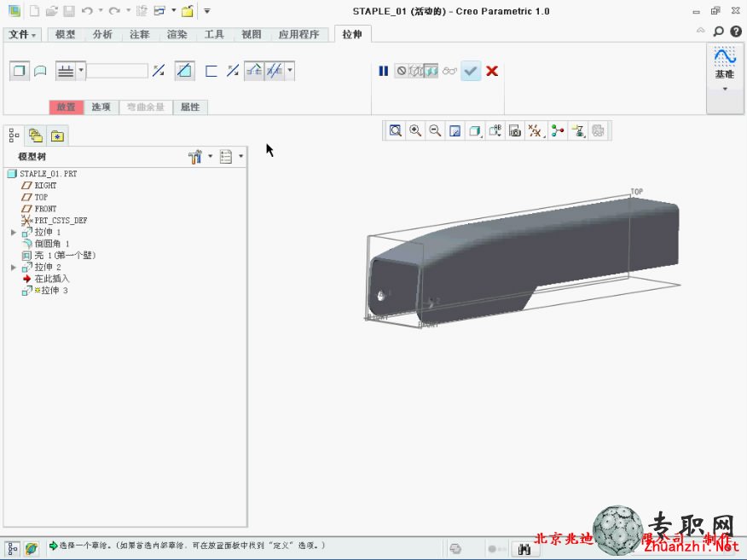The height and width of the screenshot is (560, 747).
Task: Toggle extrude as surface
Action: pyautogui.click(x=40, y=71)
